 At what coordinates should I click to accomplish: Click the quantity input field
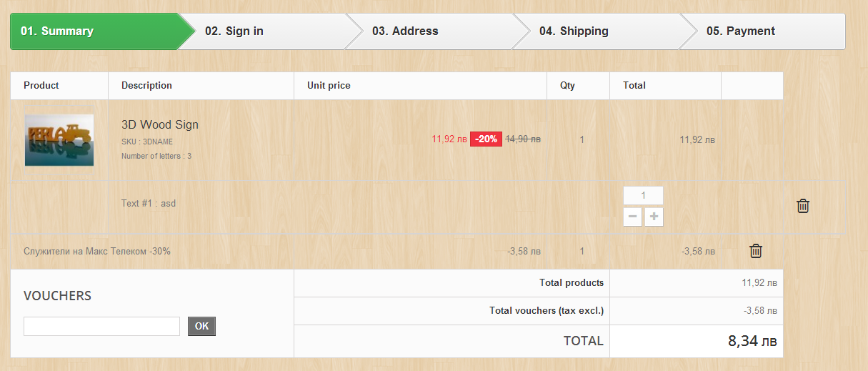coord(643,195)
